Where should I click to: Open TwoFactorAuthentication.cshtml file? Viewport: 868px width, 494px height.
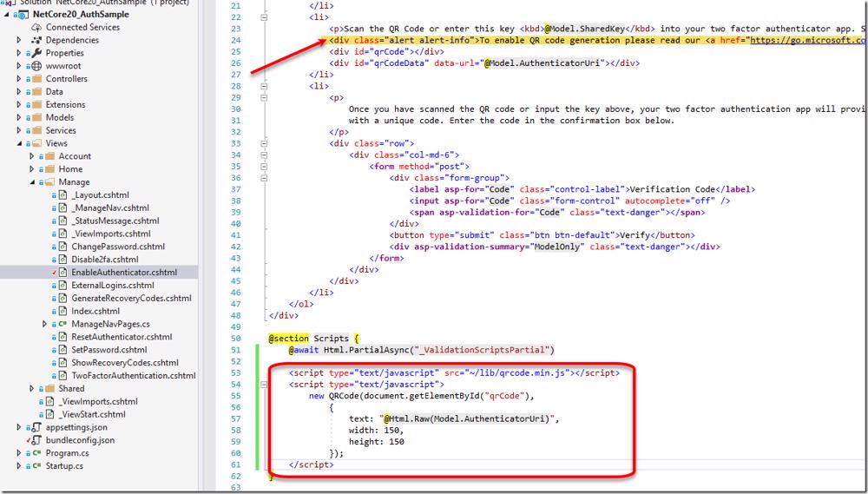click(x=134, y=375)
